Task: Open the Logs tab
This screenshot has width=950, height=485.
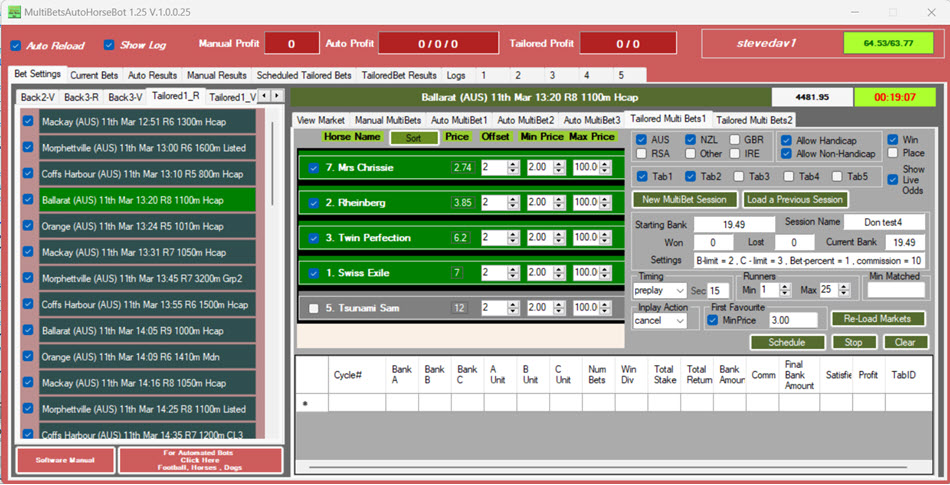Action: (456, 76)
